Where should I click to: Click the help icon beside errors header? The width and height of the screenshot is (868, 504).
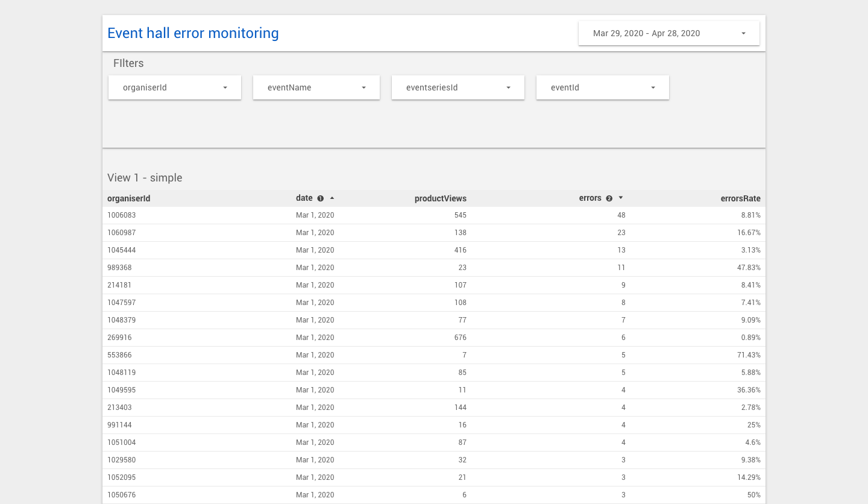point(609,198)
